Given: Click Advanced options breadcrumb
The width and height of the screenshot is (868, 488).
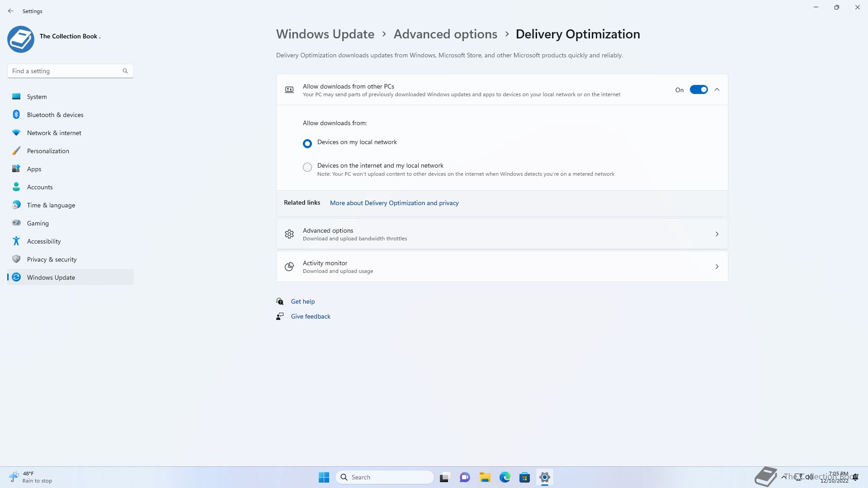Looking at the screenshot, I should (445, 34).
